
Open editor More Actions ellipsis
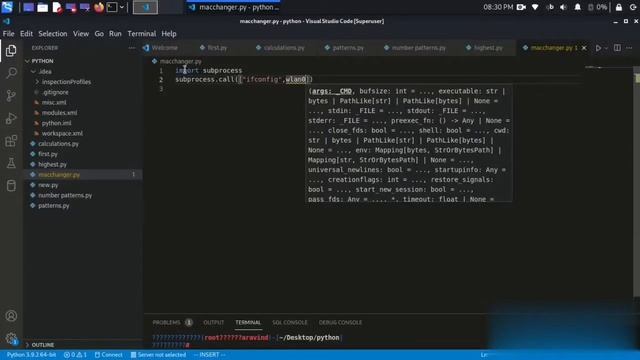pos(629,48)
